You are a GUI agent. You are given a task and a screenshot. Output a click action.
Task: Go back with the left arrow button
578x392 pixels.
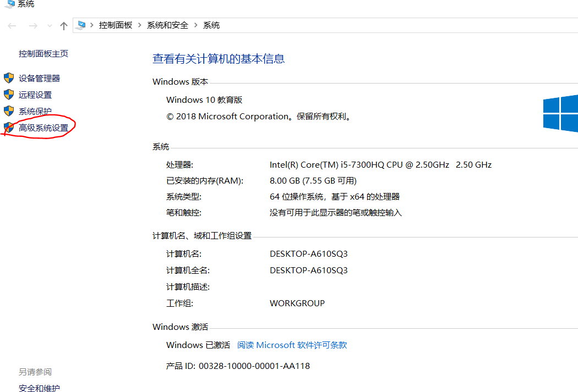12,26
